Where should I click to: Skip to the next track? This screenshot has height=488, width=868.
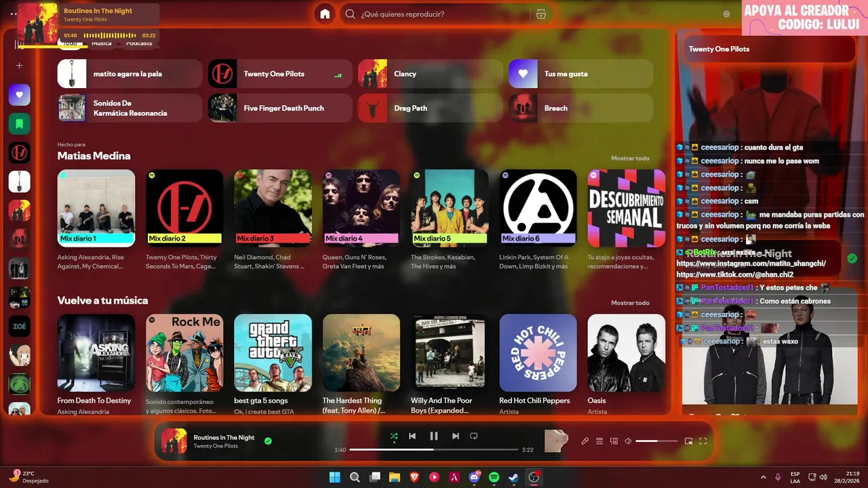coord(456,436)
